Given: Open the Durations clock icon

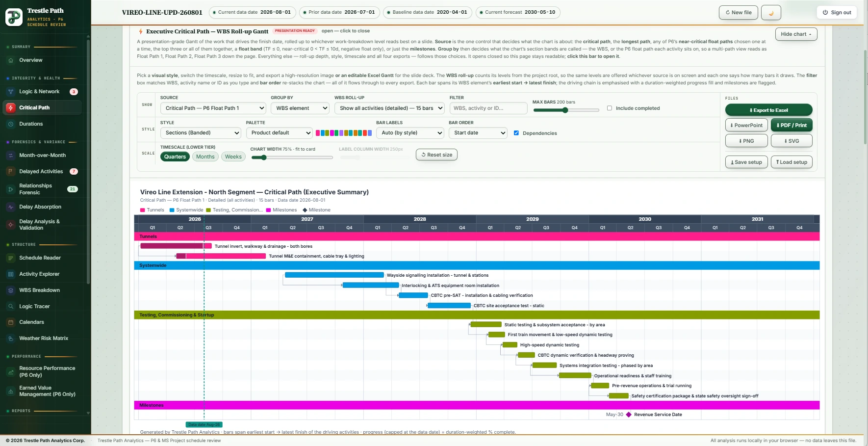Looking at the screenshot, I should pyautogui.click(x=11, y=124).
